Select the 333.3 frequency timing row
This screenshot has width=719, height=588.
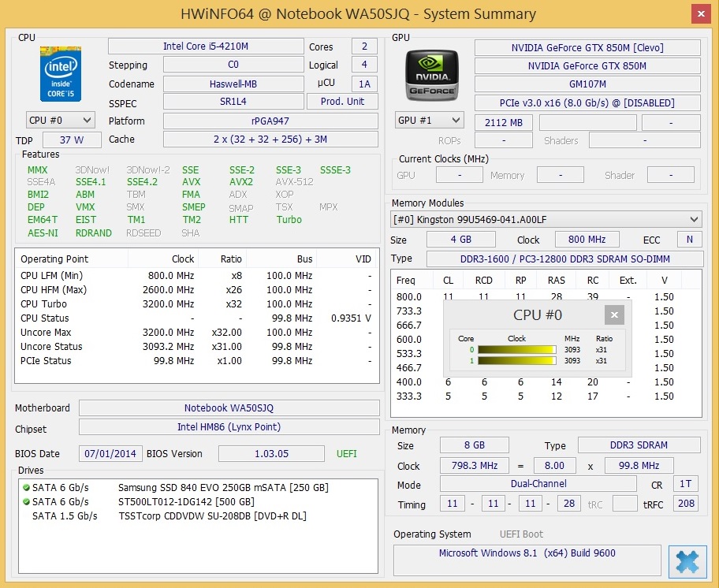coord(546,396)
